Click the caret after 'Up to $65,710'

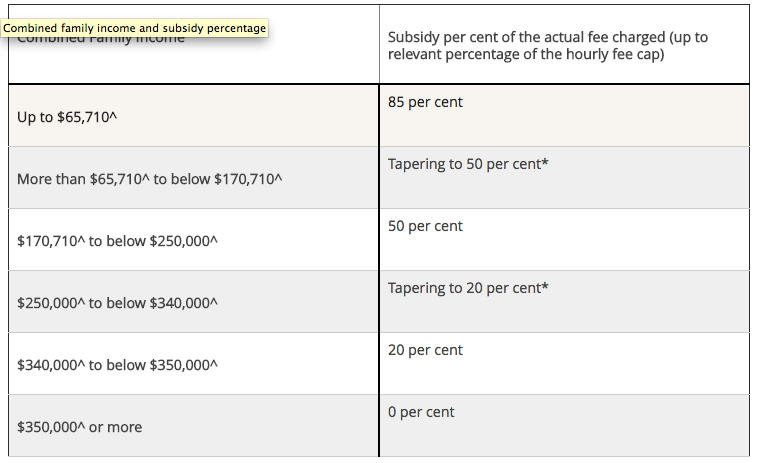pyautogui.click(x=113, y=116)
